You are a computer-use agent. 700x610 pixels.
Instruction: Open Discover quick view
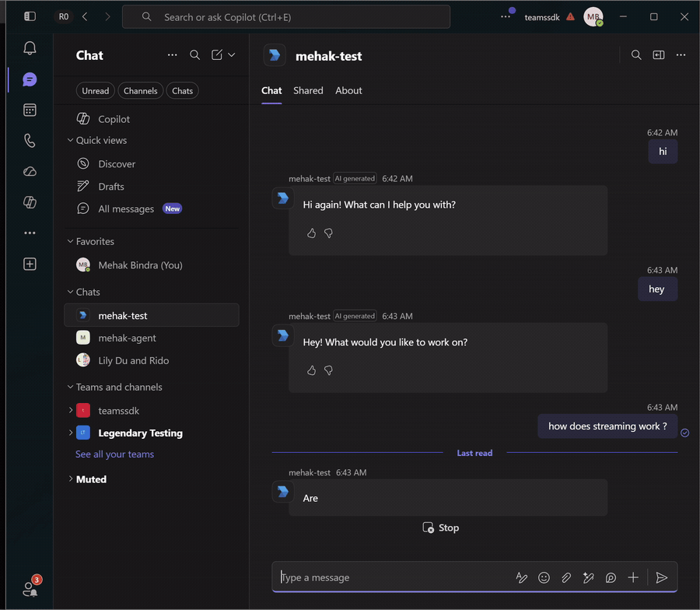pyautogui.click(x=152, y=164)
